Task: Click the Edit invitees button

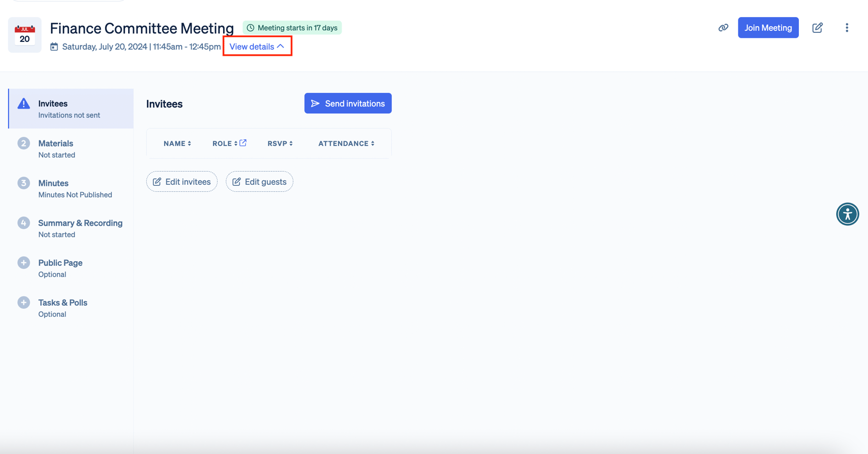Action: point(182,182)
